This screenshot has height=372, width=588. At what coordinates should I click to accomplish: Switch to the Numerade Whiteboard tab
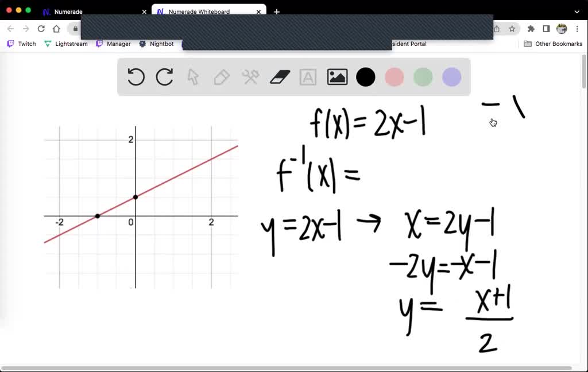(x=202, y=11)
